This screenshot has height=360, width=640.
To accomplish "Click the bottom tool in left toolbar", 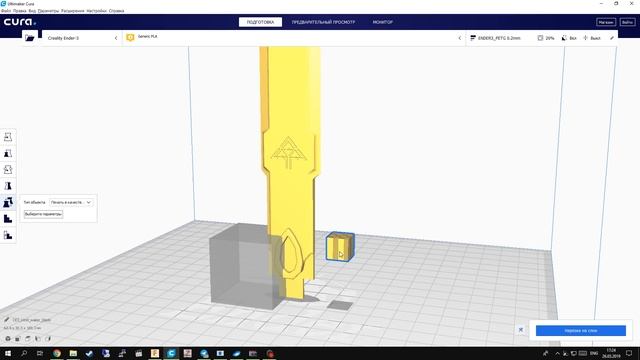I will click(8, 235).
